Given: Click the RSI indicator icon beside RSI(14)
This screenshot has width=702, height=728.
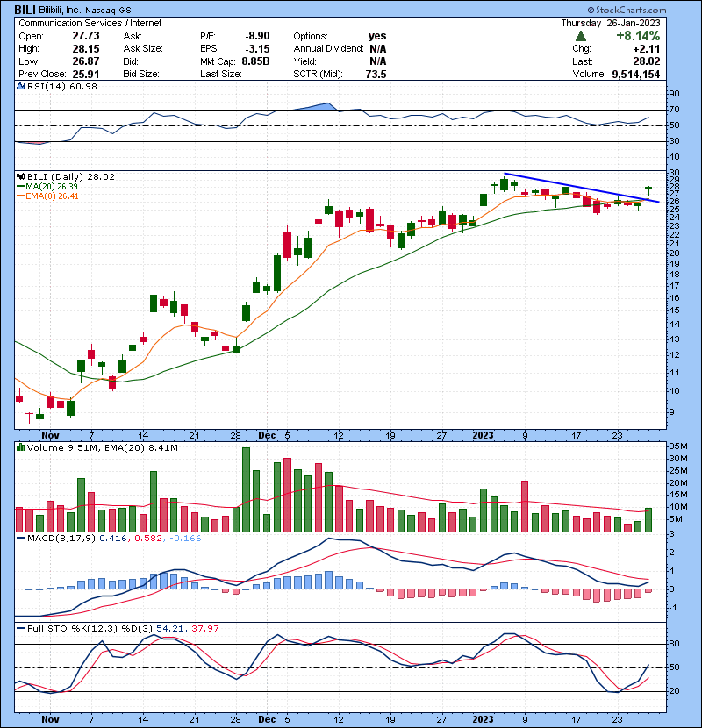Looking at the screenshot, I should click(x=20, y=86).
